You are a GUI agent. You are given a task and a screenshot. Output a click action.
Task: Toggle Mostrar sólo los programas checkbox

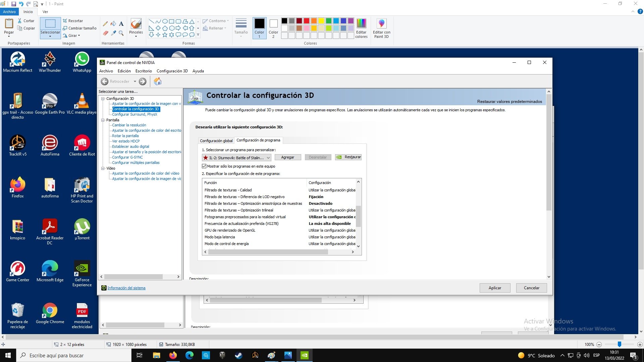[x=204, y=166]
